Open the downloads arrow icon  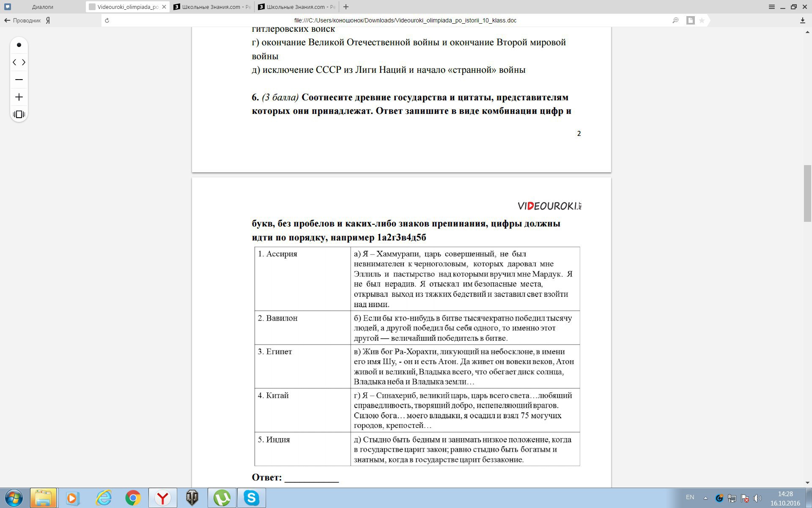802,20
